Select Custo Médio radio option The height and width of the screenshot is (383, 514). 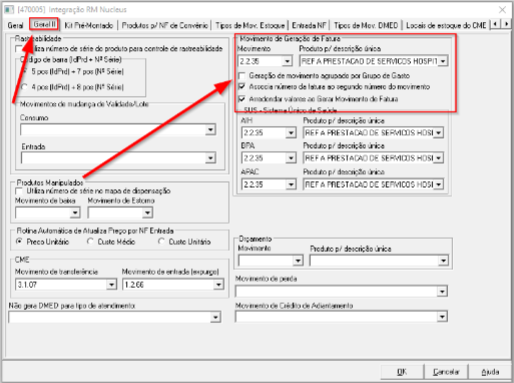point(90,241)
